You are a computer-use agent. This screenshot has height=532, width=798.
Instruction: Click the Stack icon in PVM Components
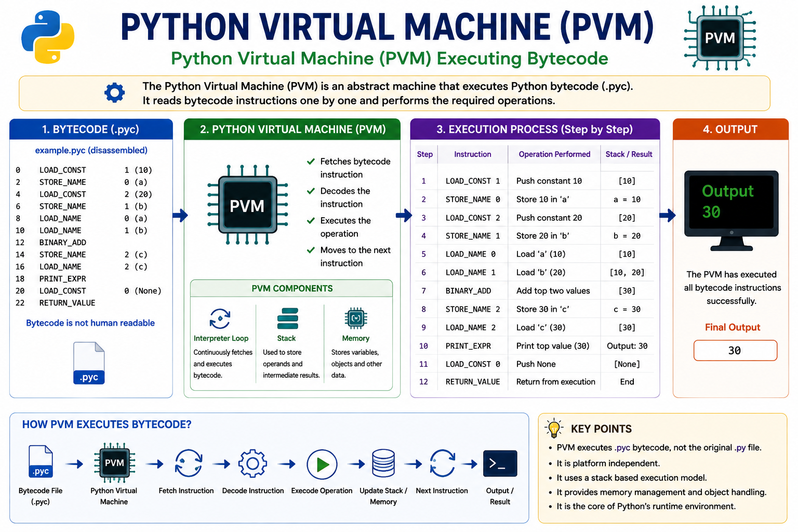[287, 318]
